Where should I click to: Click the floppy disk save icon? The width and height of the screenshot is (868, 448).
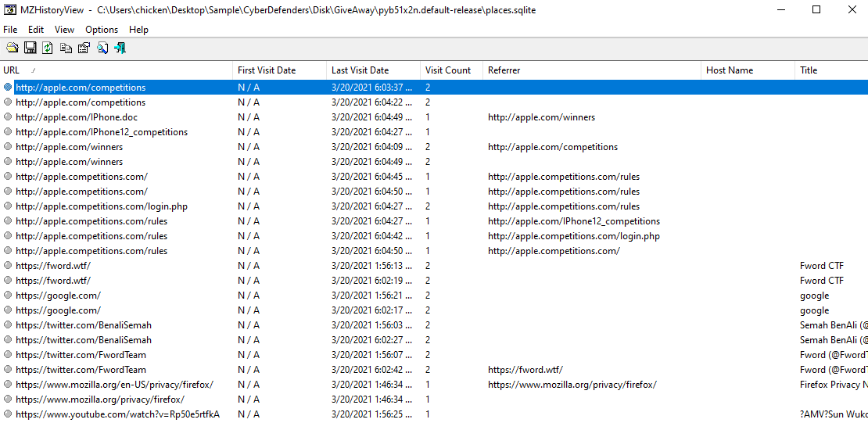(x=30, y=48)
